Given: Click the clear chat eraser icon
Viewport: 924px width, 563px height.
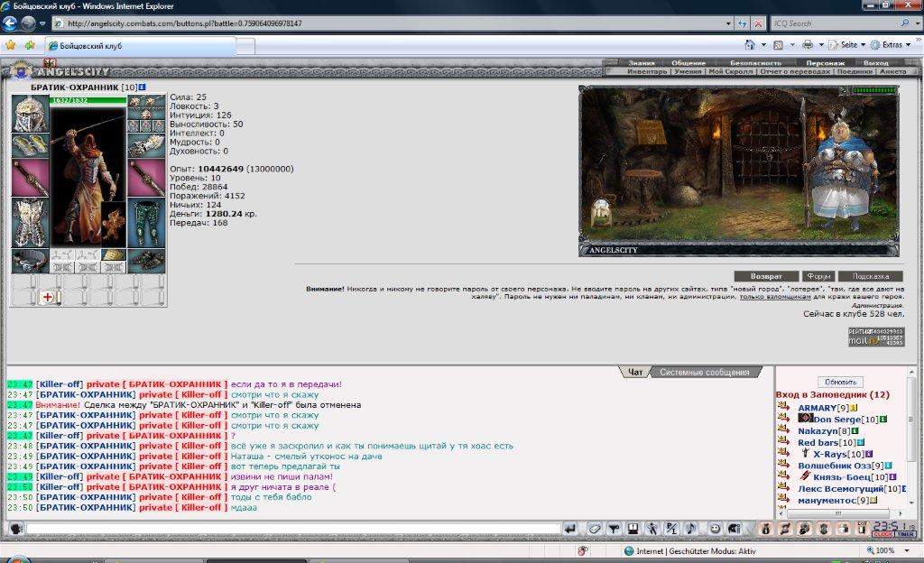Looking at the screenshot, I should tap(595, 529).
